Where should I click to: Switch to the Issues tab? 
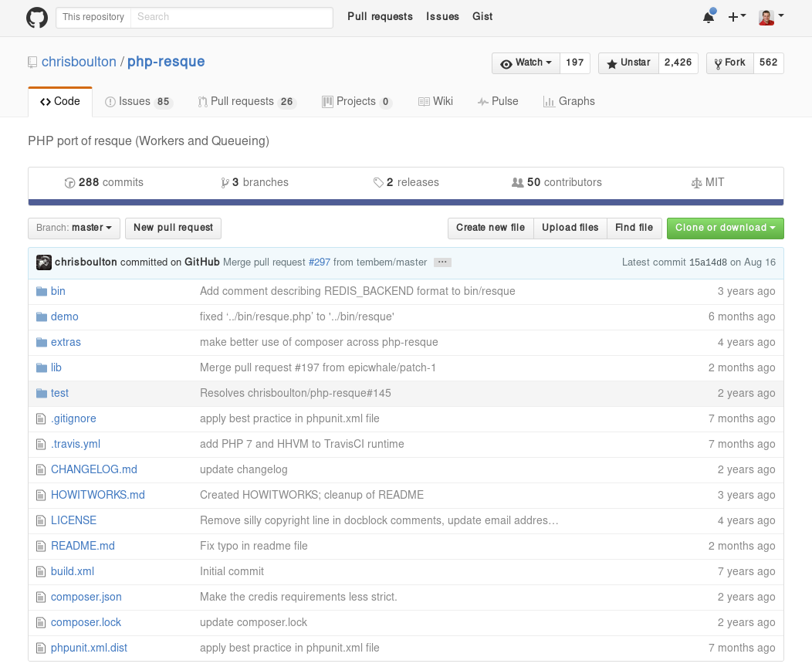pyautogui.click(x=137, y=101)
